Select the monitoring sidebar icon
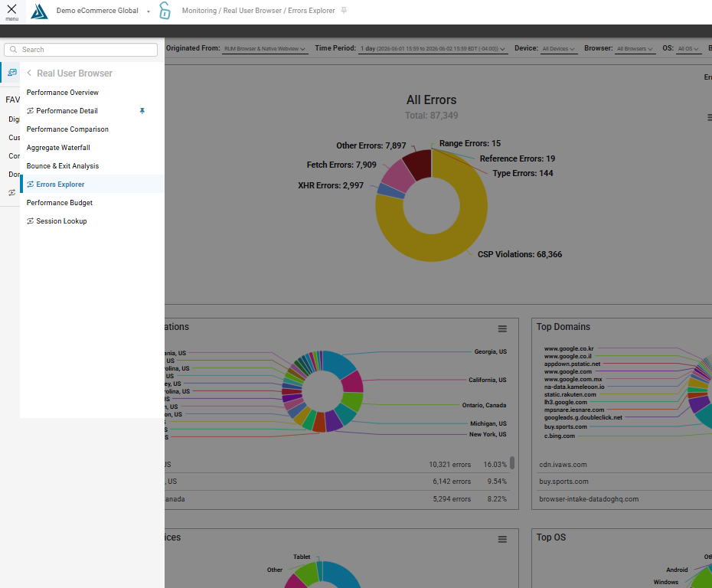This screenshot has width=712, height=588. (x=12, y=73)
